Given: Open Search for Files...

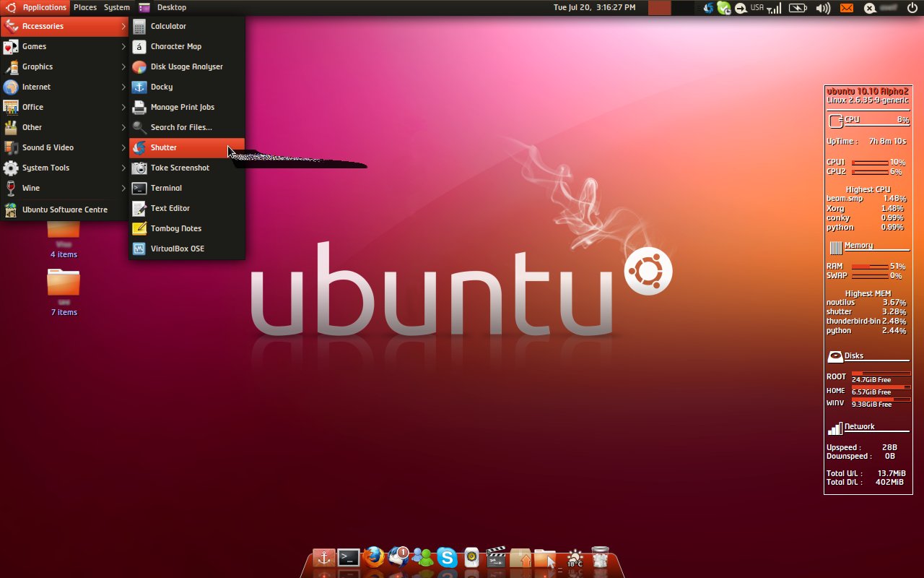Looking at the screenshot, I should coord(187,127).
